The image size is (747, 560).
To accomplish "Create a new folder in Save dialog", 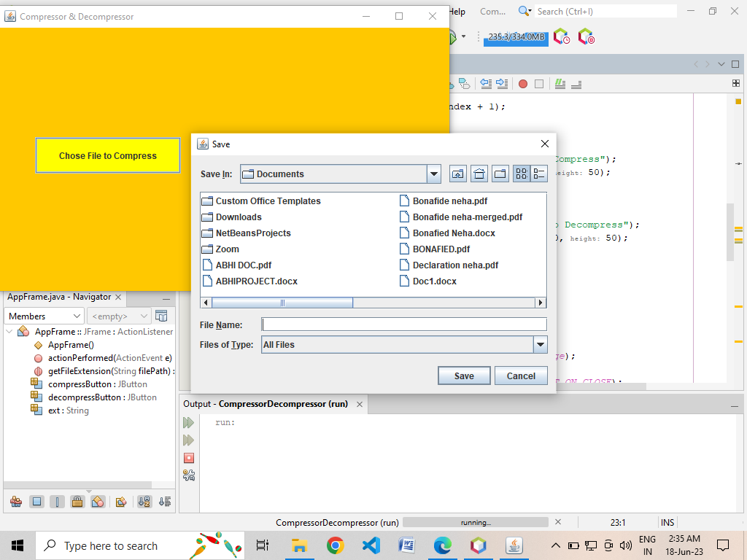I will [500, 174].
